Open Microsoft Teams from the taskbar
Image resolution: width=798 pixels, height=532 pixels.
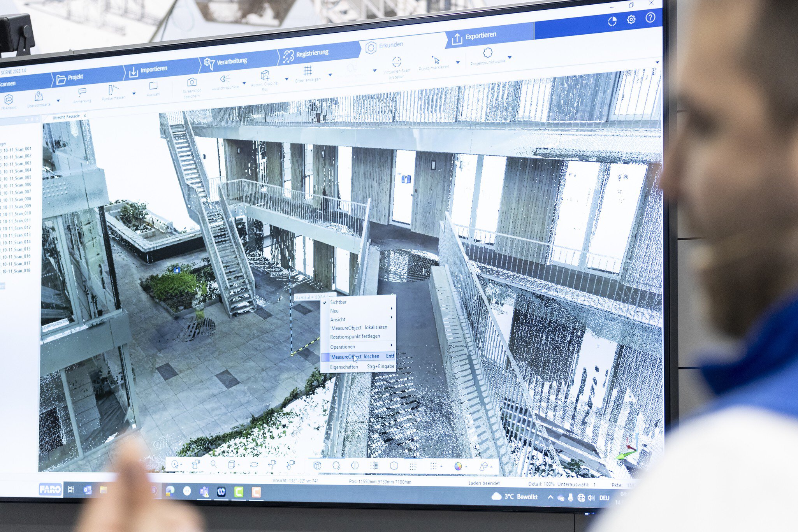click(x=204, y=492)
